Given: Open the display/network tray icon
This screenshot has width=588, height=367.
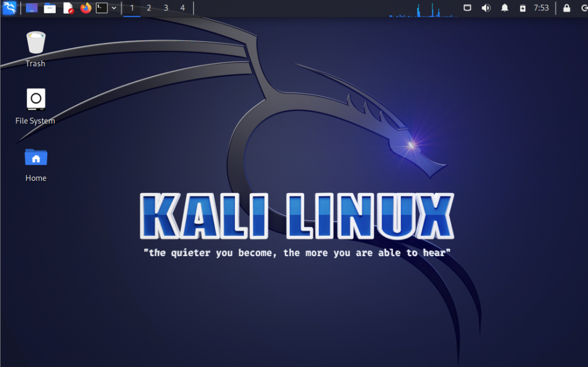Looking at the screenshot, I should (467, 8).
